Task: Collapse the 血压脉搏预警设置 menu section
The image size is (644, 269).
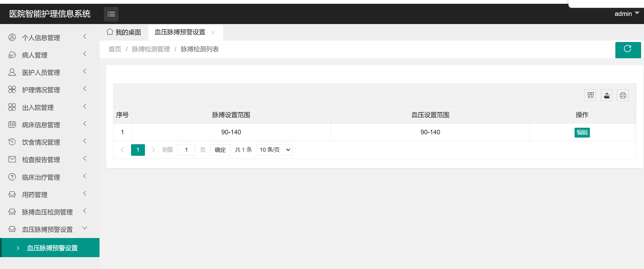Action: coord(84,228)
